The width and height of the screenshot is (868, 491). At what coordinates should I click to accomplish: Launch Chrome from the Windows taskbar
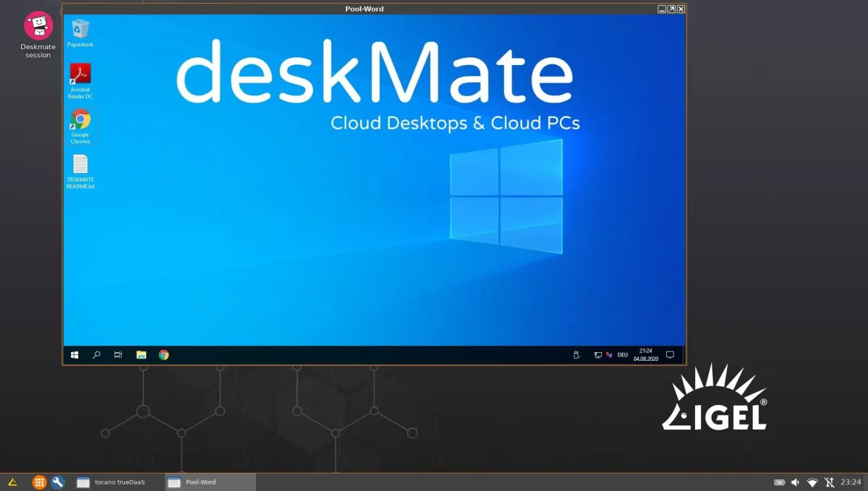[164, 355]
